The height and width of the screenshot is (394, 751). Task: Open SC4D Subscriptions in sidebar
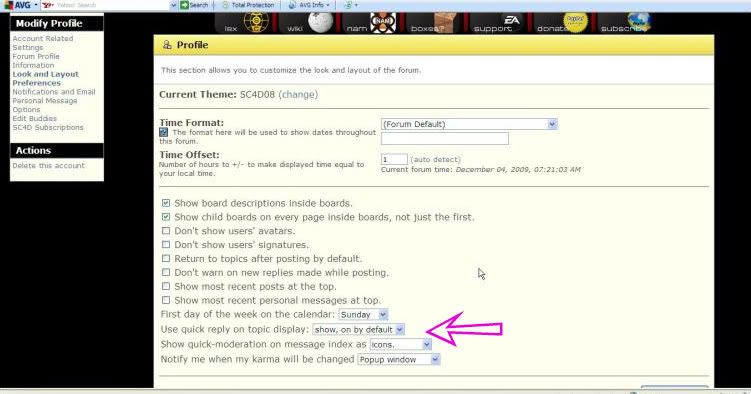click(x=48, y=127)
